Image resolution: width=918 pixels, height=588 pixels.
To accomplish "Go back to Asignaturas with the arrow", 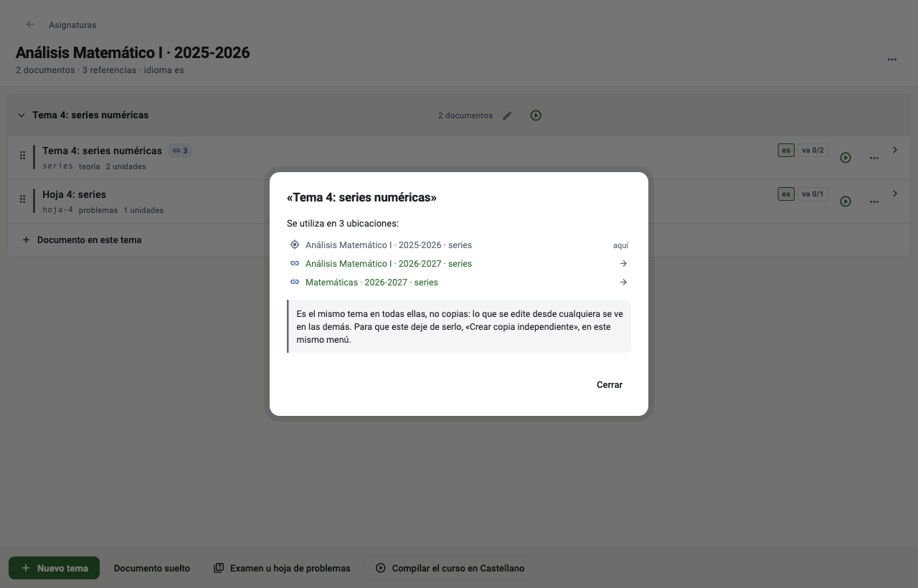I will [30, 24].
